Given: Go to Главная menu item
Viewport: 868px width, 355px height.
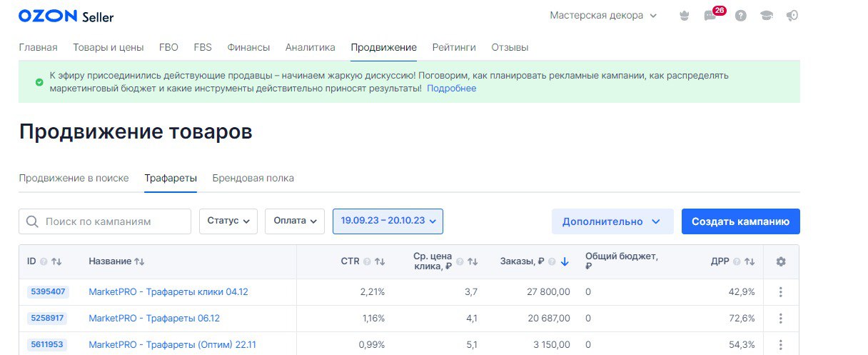Looking at the screenshot, I should coord(38,48).
